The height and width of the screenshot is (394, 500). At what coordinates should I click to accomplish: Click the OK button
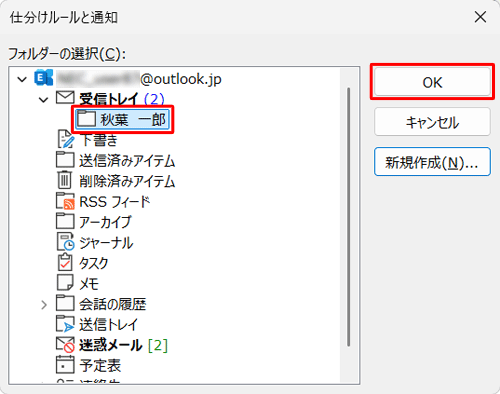[x=432, y=82]
